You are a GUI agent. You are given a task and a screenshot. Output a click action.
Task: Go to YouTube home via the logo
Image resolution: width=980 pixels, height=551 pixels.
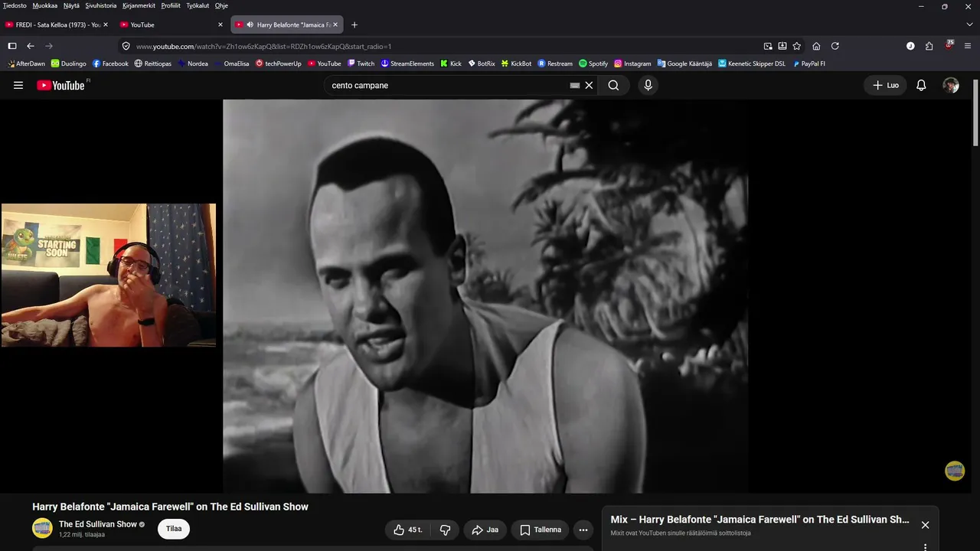pos(61,86)
